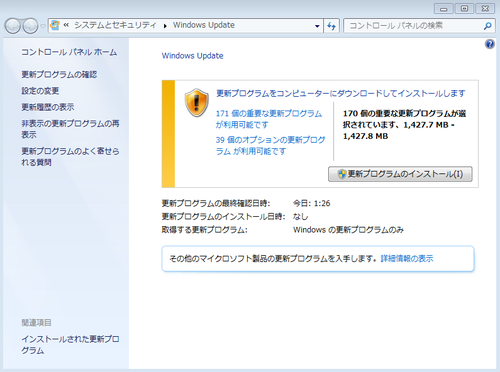Click the Windows の更新プログラムのみ value
Viewport: 500px width, 372px height.
(x=348, y=230)
